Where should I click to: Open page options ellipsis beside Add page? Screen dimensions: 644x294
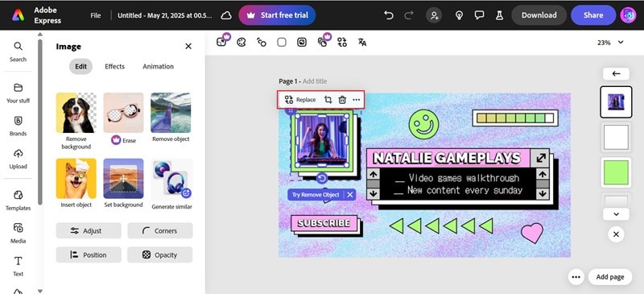576,277
